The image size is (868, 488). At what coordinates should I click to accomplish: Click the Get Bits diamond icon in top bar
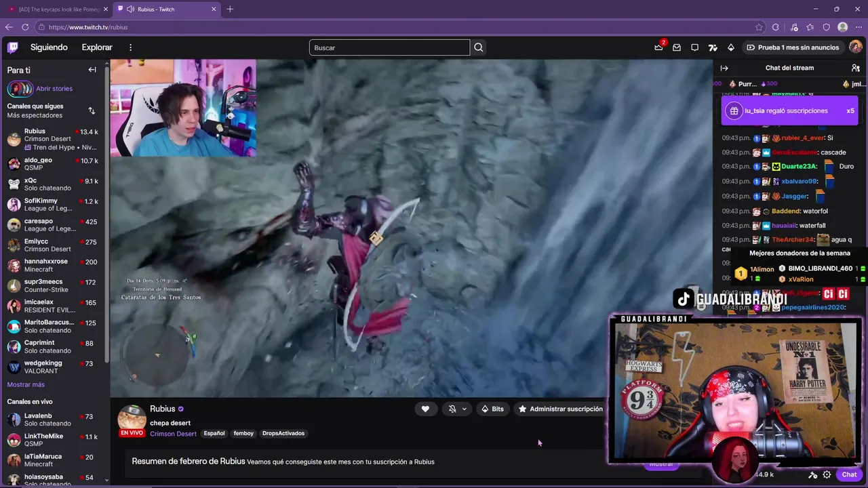click(x=730, y=47)
